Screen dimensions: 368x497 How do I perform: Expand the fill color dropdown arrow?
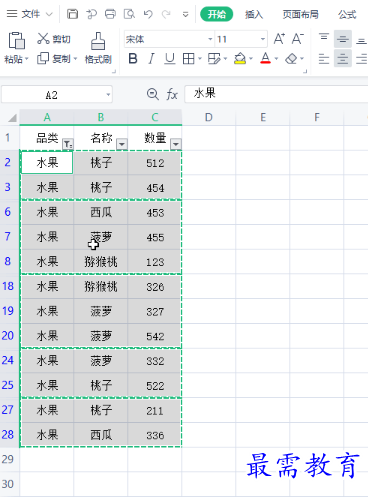coord(251,59)
